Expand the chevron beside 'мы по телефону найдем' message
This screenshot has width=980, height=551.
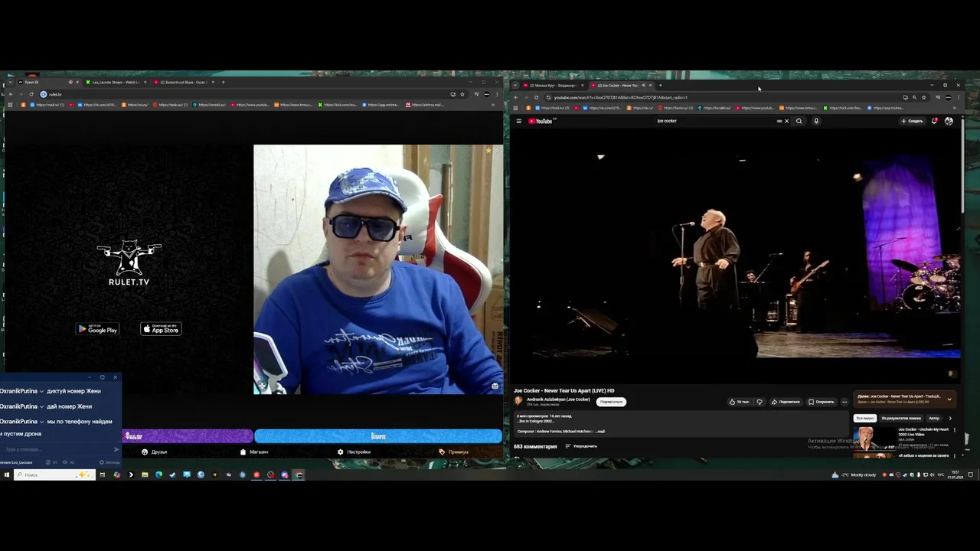[42, 422]
